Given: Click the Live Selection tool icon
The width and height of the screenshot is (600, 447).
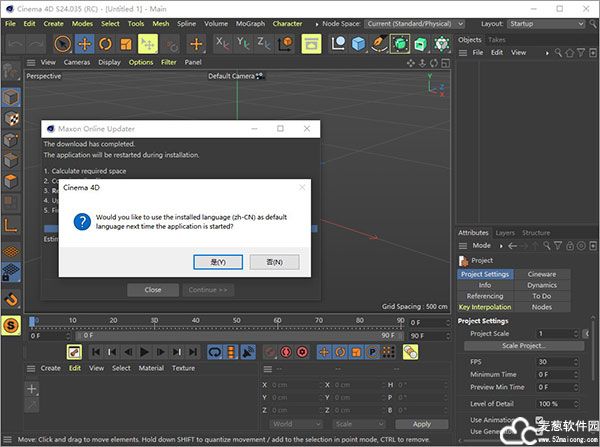Looking at the screenshot, I should (62, 43).
